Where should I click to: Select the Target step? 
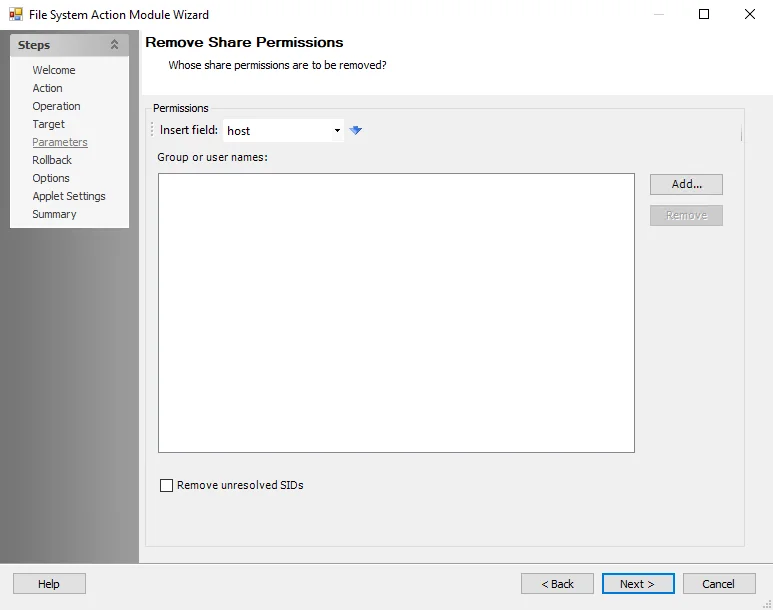48,124
